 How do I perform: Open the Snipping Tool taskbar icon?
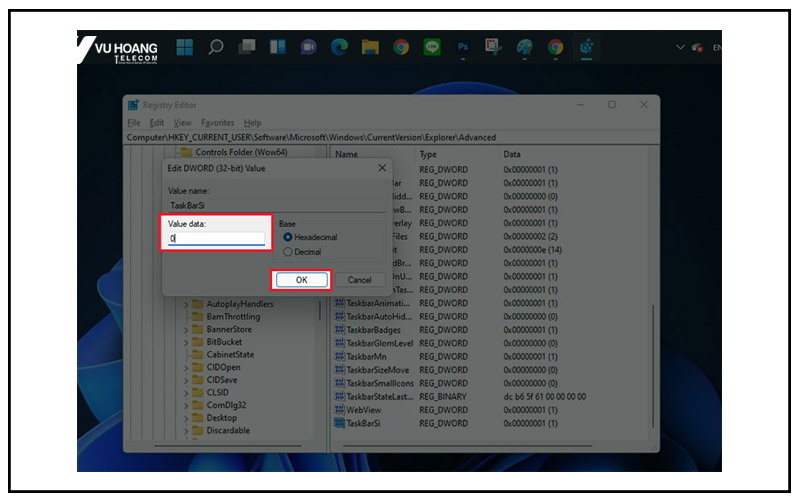pos(493,47)
